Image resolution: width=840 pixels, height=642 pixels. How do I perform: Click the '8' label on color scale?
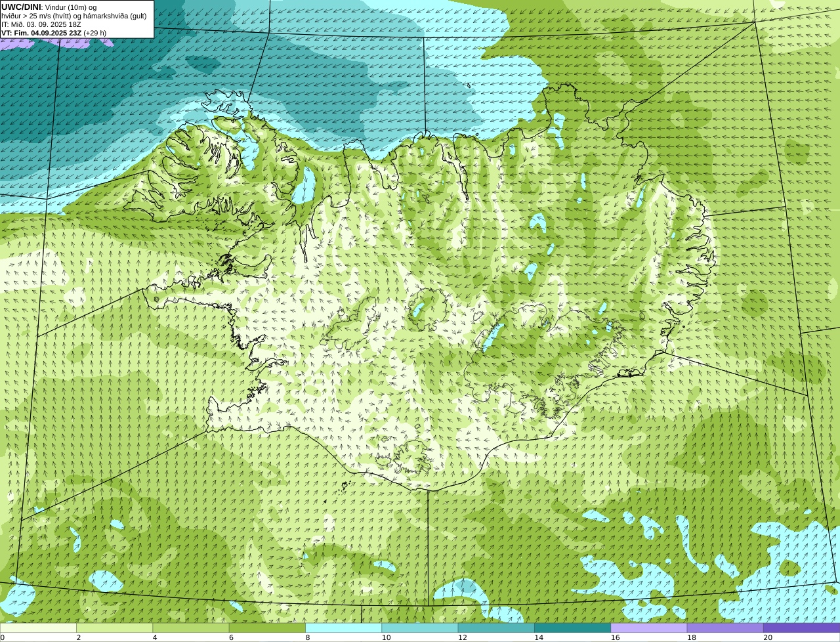pos(308,637)
